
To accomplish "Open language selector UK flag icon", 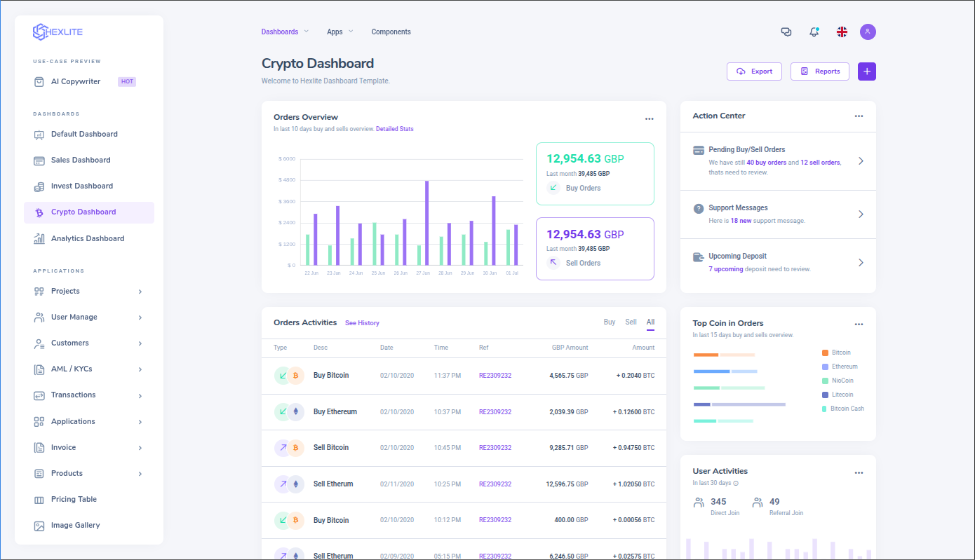I will [842, 32].
